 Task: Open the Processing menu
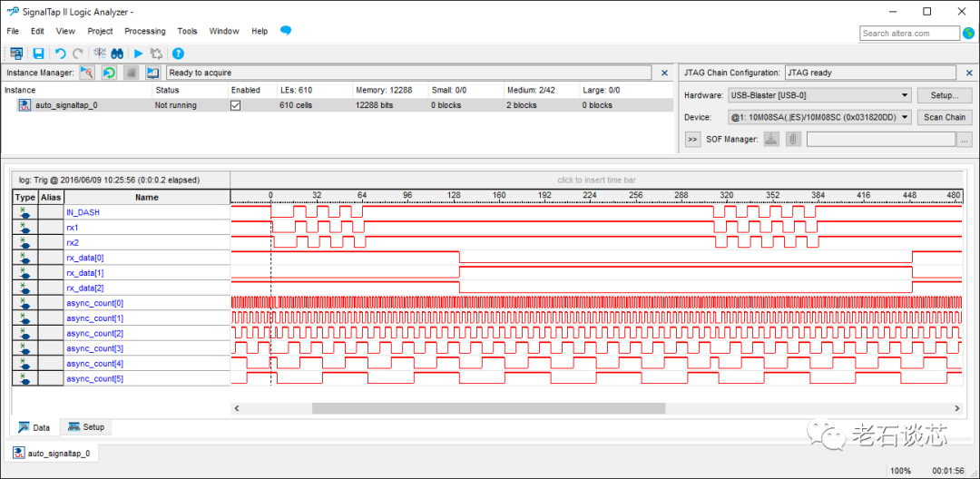click(145, 31)
